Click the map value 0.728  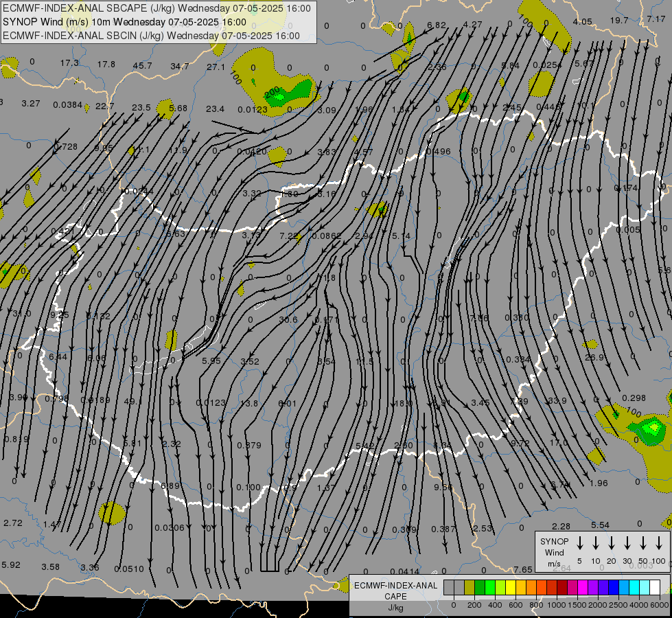click(66, 147)
